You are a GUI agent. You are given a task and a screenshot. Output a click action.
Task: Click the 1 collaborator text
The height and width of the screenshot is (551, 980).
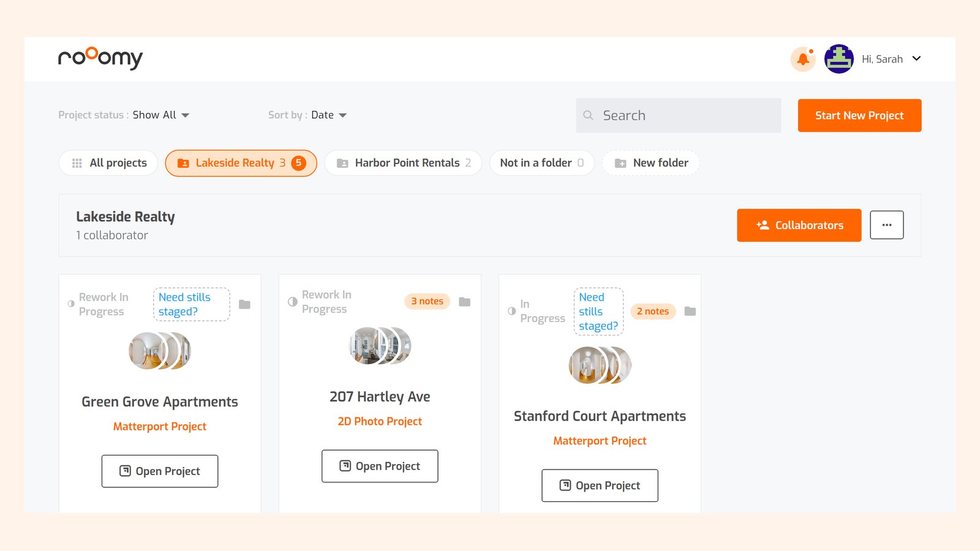click(x=112, y=235)
